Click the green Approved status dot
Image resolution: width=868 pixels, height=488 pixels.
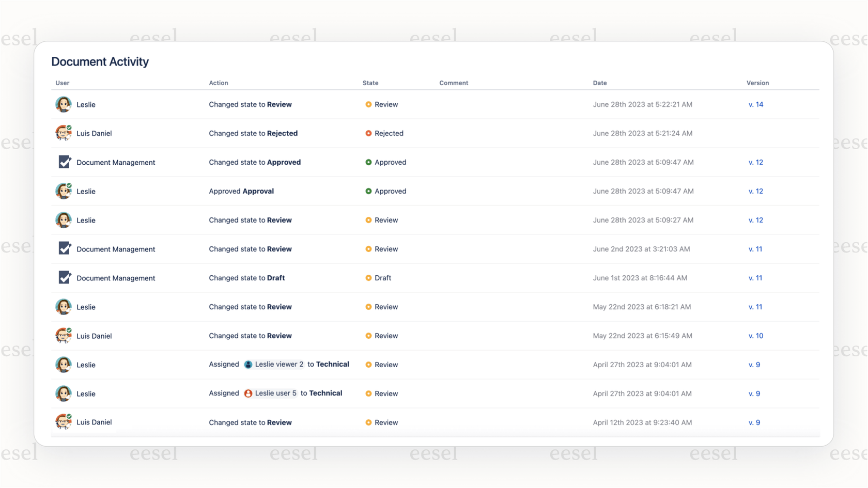tap(368, 162)
